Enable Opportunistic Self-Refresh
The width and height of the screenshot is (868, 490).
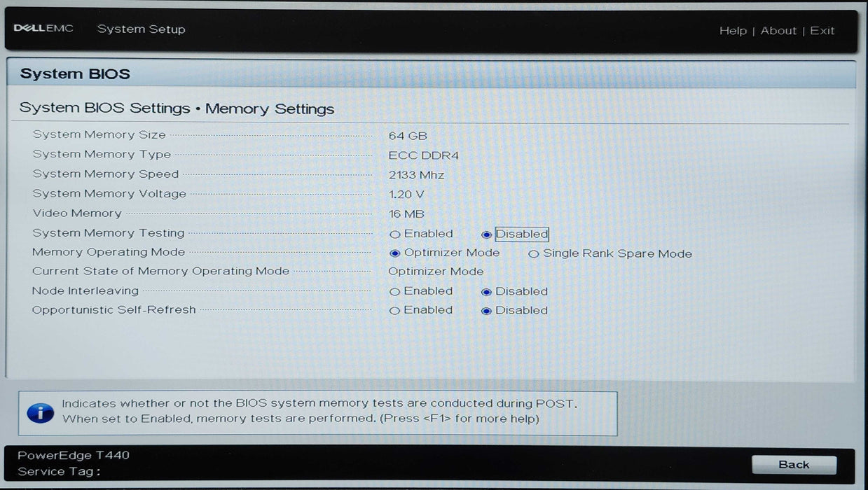395,311
